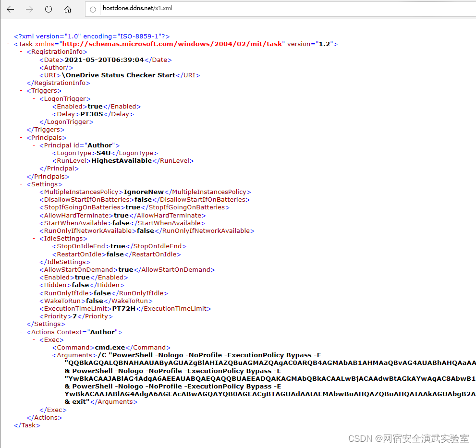Image resolution: width=476 pixels, height=448 pixels.
Task: Collapse the Triggers node
Action: [21, 91]
